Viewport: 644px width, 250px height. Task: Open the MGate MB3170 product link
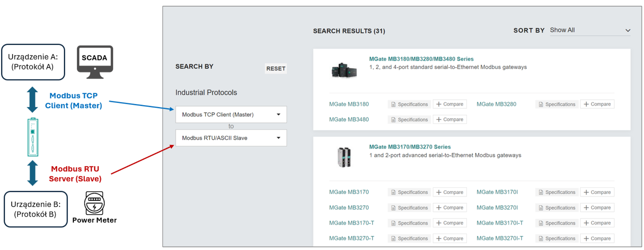(x=349, y=192)
